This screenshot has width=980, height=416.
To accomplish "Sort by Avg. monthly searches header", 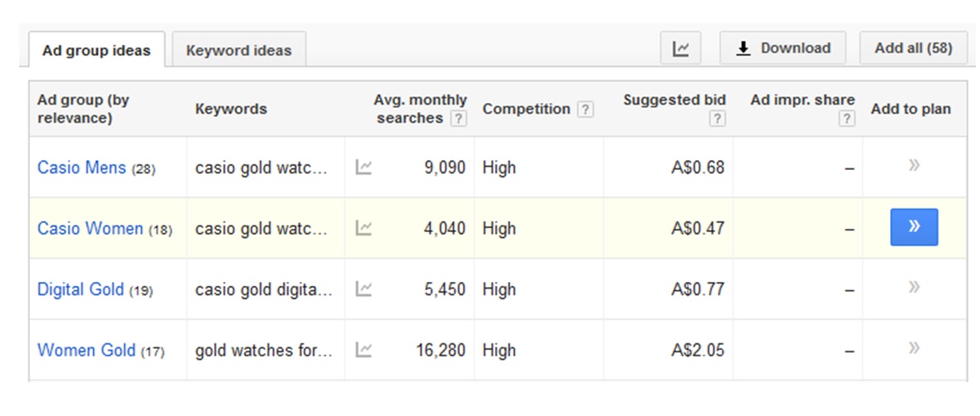I will coord(420,109).
